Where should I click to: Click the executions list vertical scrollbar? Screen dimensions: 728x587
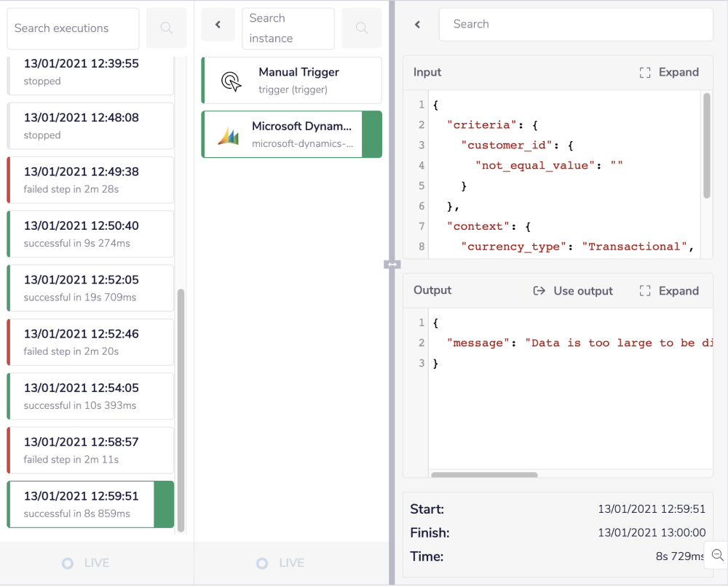click(x=181, y=407)
